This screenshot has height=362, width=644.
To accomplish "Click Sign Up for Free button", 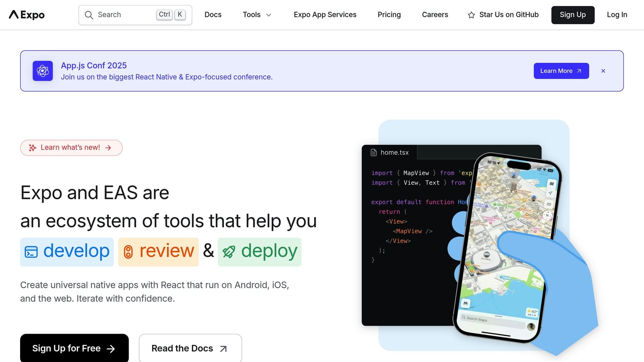I will (x=75, y=348).
